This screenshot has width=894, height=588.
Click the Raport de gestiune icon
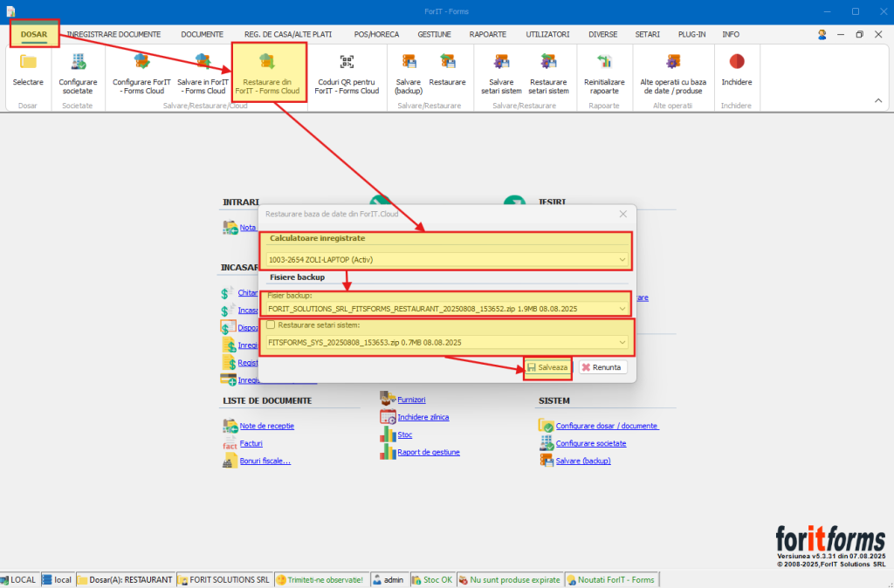coord(388,453)
